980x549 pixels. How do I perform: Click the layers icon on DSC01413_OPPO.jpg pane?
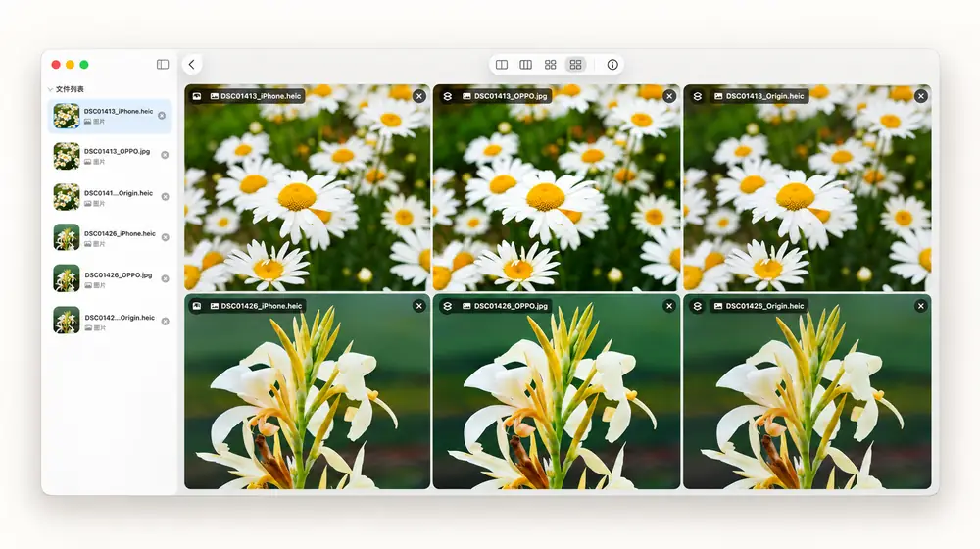click(448, 96)
